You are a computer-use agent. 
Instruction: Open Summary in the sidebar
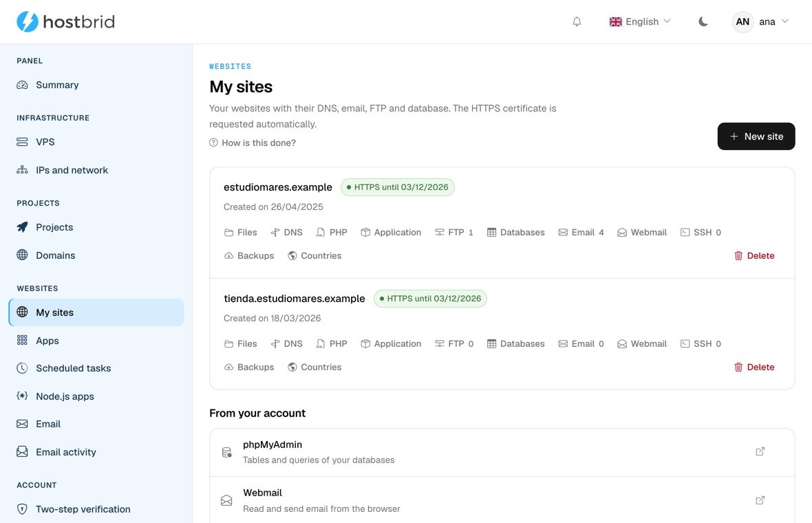click(96, 85)
